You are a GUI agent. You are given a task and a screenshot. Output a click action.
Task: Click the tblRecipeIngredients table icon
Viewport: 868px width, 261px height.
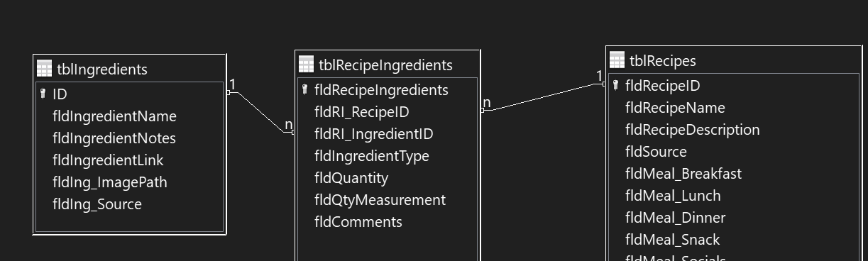306,65
